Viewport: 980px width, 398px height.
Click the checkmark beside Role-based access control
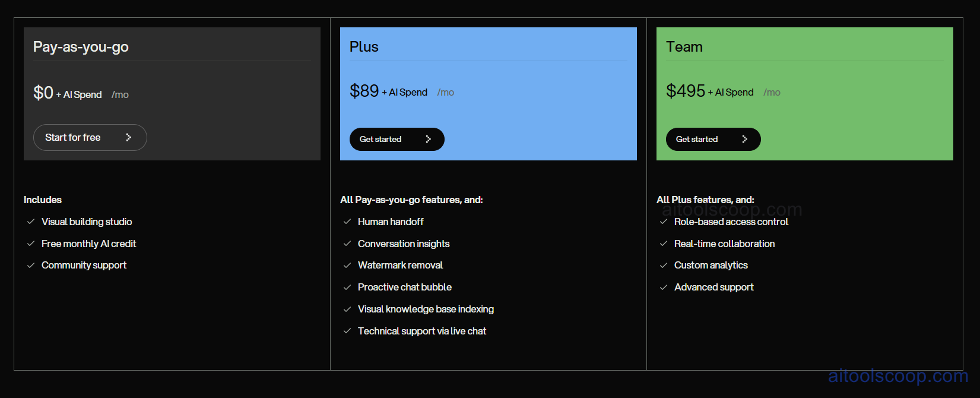point(664,222)
